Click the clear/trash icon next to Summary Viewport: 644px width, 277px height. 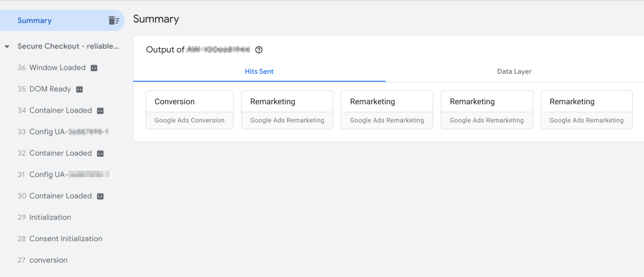coord(114,20)
